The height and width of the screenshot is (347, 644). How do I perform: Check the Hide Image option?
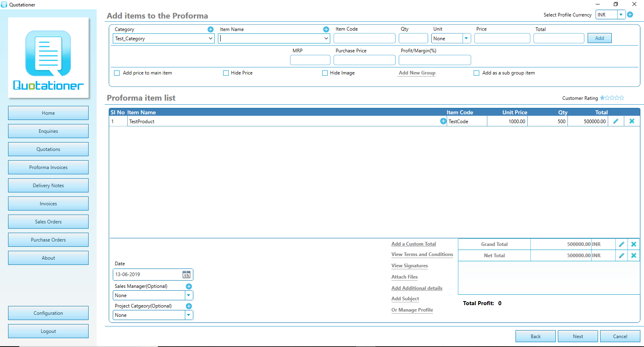pos(325,73)
